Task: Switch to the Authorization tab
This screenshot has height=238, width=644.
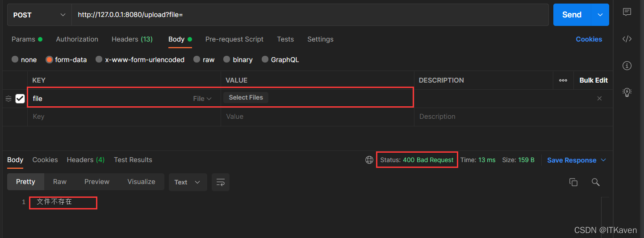Action: tap(77, 39)
